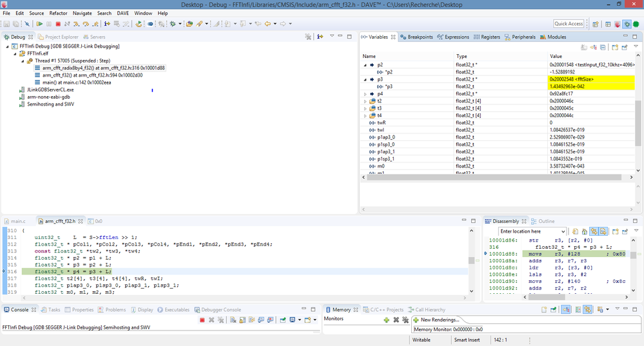The width and height of the screenshot is (644, 346).
Task: Switch to the Modules tab
Action: pyautogui.click(x=553, y=37)
